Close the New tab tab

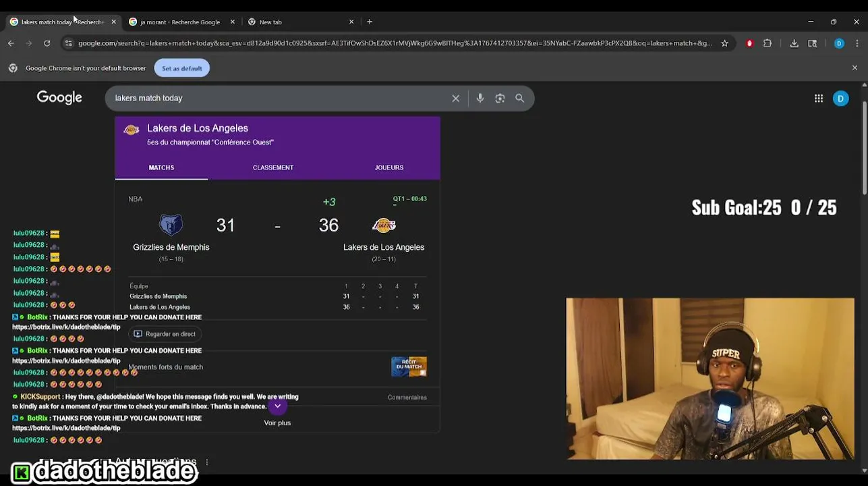click(x=351, y=22)
